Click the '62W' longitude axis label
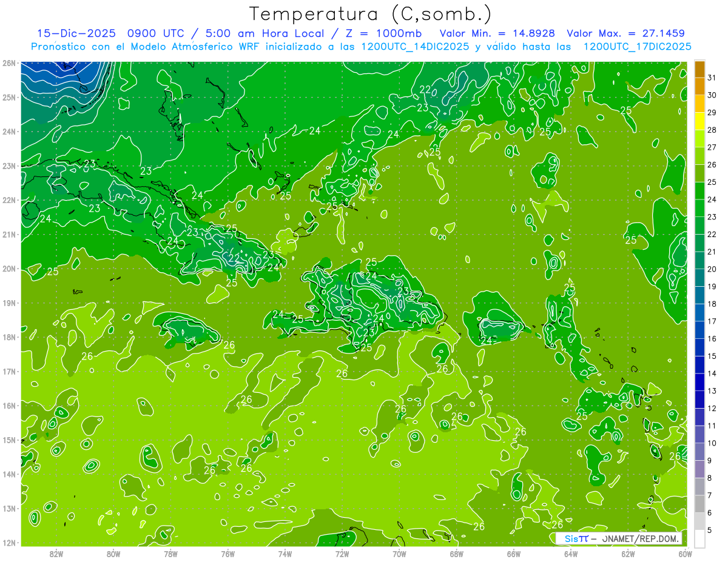 coord(628,554)
